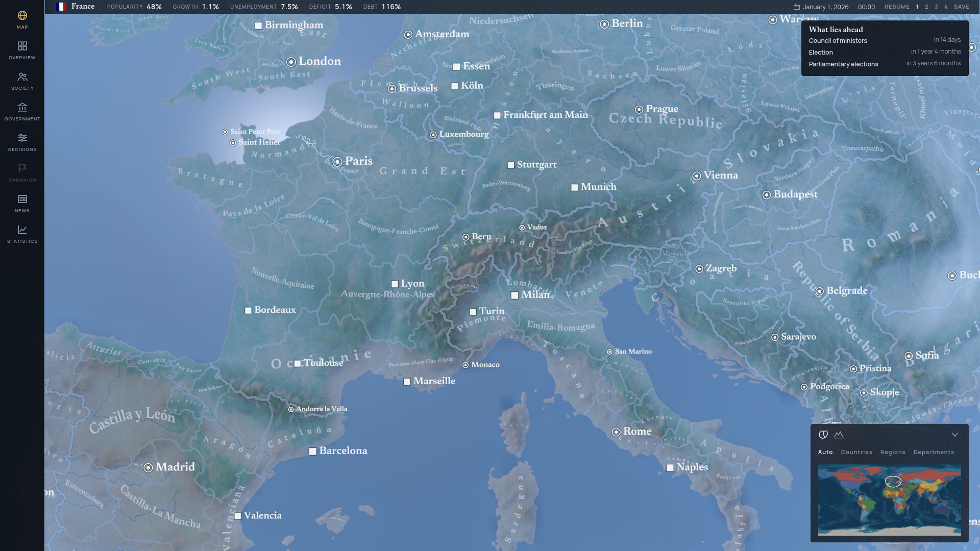Switch minimap to Departments level
Screen dimensions: 980x551
(x=934, y=452)
